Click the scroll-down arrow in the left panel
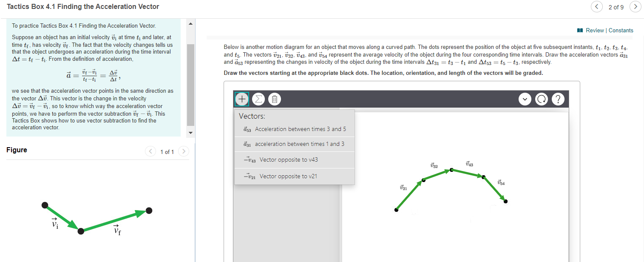The height and width of the screenshot is (262, 644). (190, 132)
